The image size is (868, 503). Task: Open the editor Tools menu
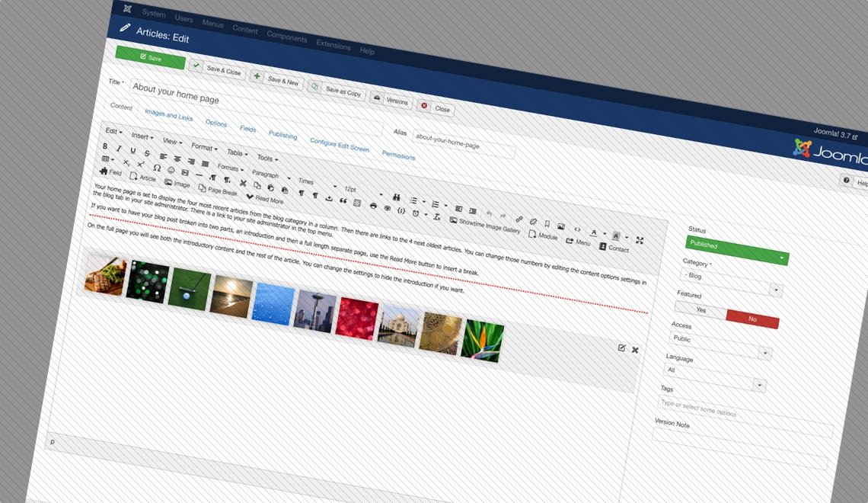267,159
